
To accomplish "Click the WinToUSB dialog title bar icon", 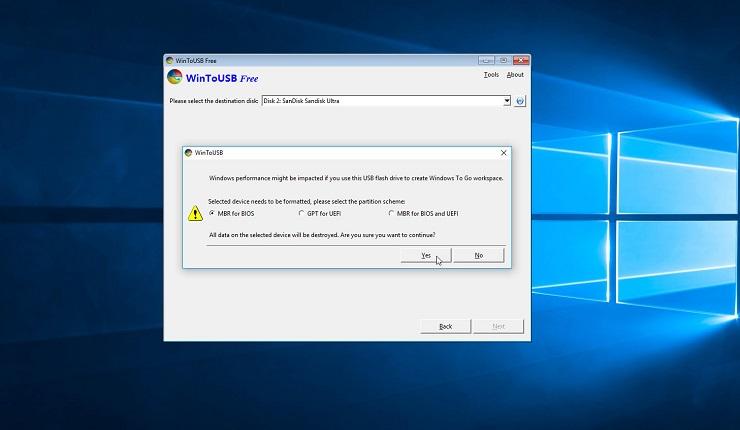I will 188,152.
